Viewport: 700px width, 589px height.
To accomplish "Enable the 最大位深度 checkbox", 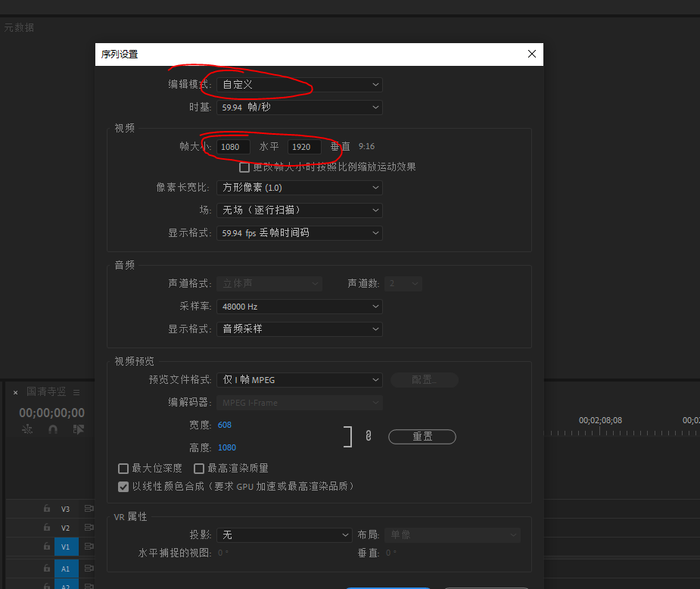I will [123, 469].
